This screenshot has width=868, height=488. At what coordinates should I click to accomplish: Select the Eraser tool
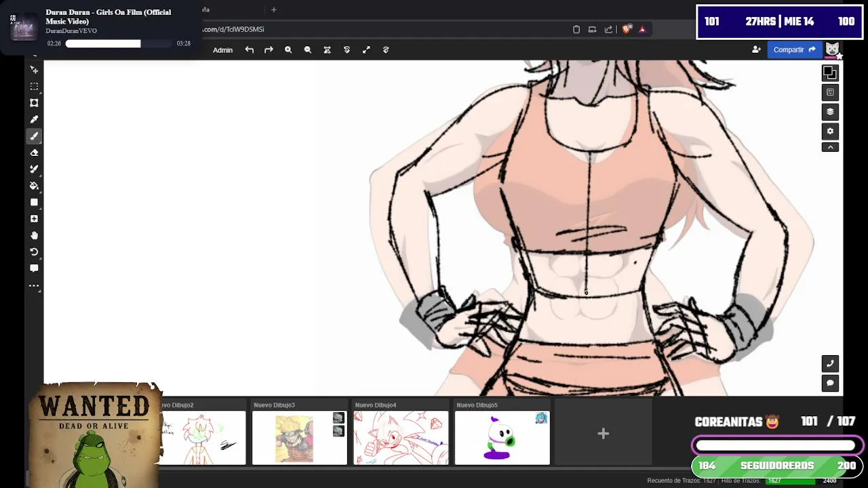click(34, 152)
